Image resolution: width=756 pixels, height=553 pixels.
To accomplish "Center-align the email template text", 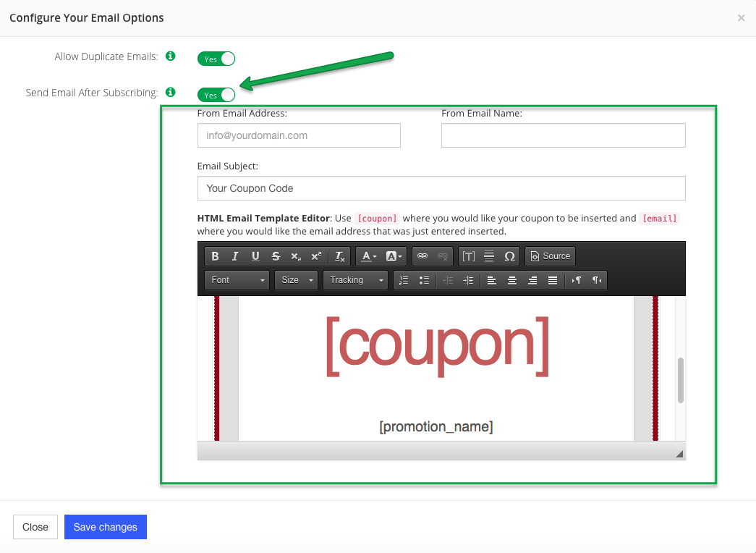I will click(511, 280).
